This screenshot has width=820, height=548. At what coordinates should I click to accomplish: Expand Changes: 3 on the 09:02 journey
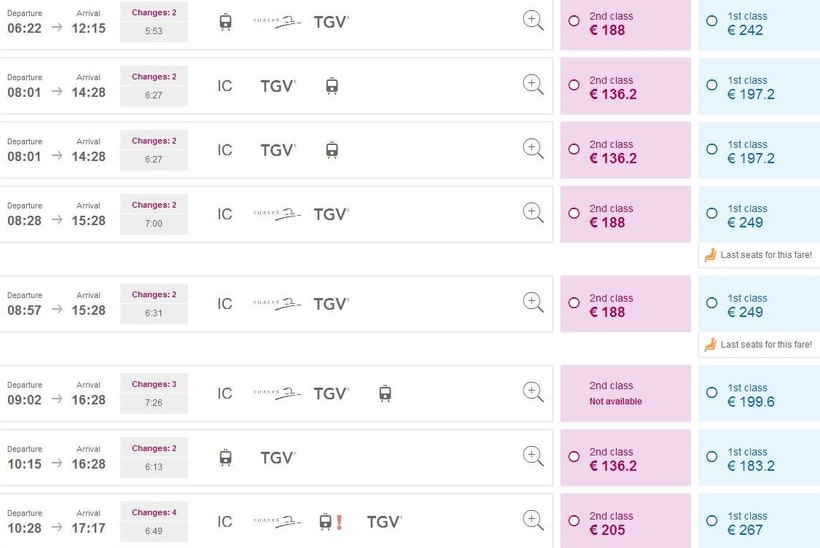coord(154,384)
